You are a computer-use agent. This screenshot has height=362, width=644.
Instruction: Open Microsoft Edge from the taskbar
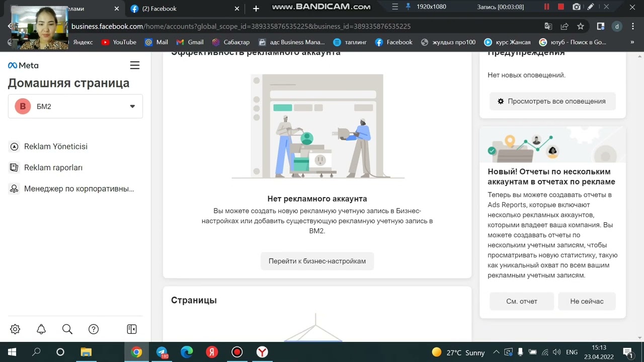pos(187,352)
